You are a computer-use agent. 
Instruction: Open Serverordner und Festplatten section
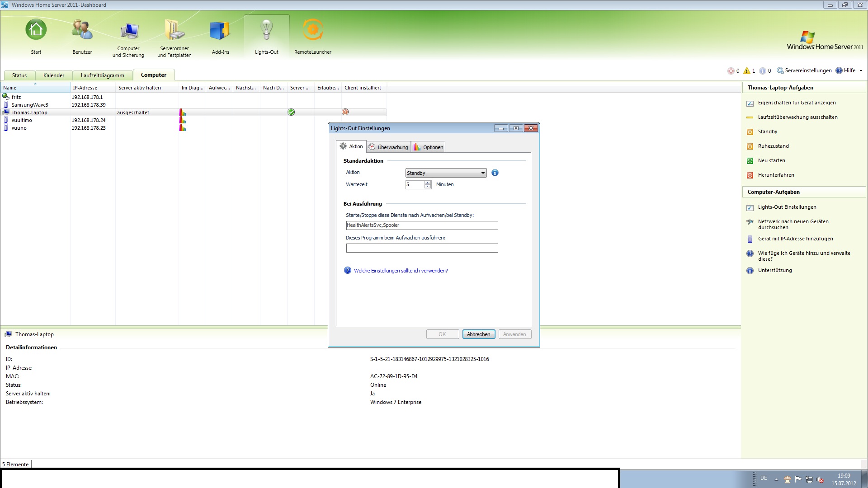[175, 30]
